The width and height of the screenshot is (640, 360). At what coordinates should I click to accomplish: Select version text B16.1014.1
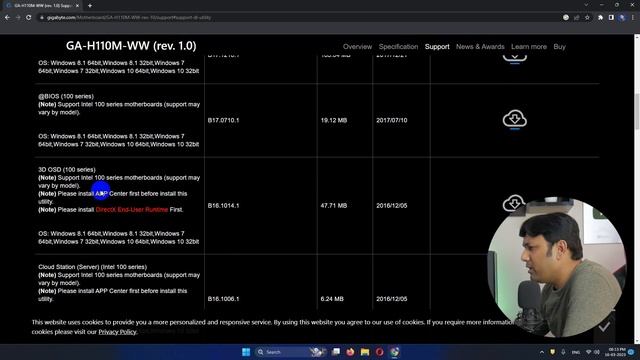pyautogui.click(x=223, y=205)
